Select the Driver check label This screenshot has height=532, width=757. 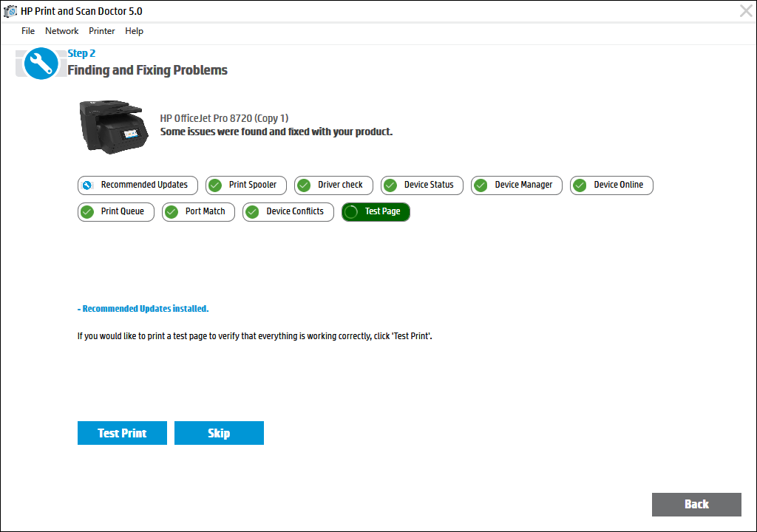point(340,185)
